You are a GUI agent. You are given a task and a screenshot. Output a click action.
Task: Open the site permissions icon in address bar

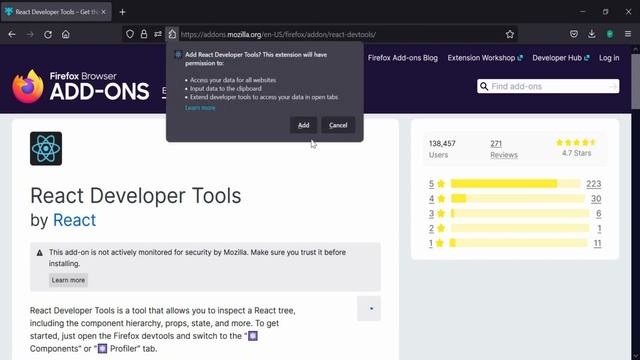pyautogui.click(x=158, y=34)
